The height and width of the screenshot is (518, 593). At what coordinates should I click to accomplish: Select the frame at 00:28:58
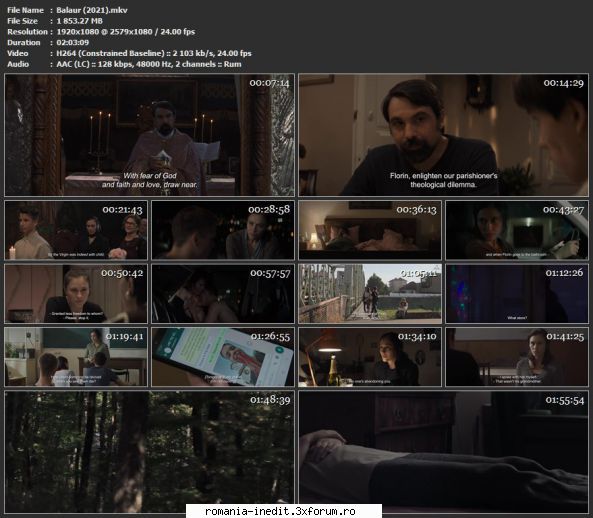coord(223,230)
